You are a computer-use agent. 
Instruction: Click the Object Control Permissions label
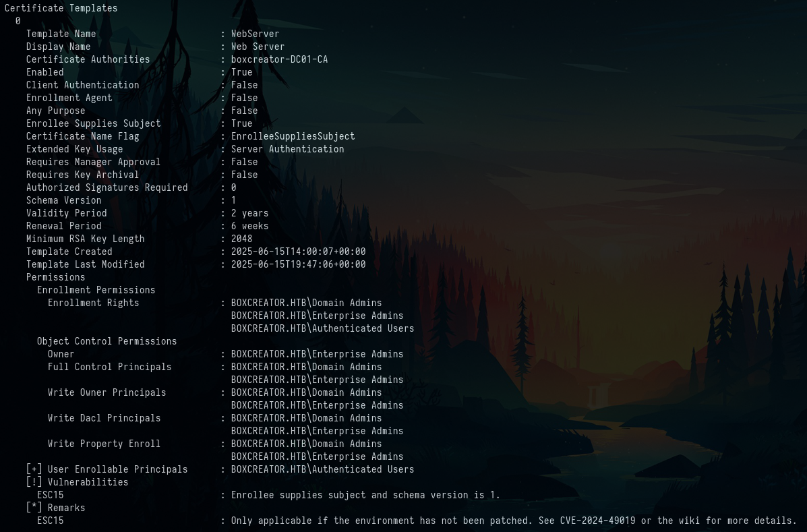pos(107,341)
